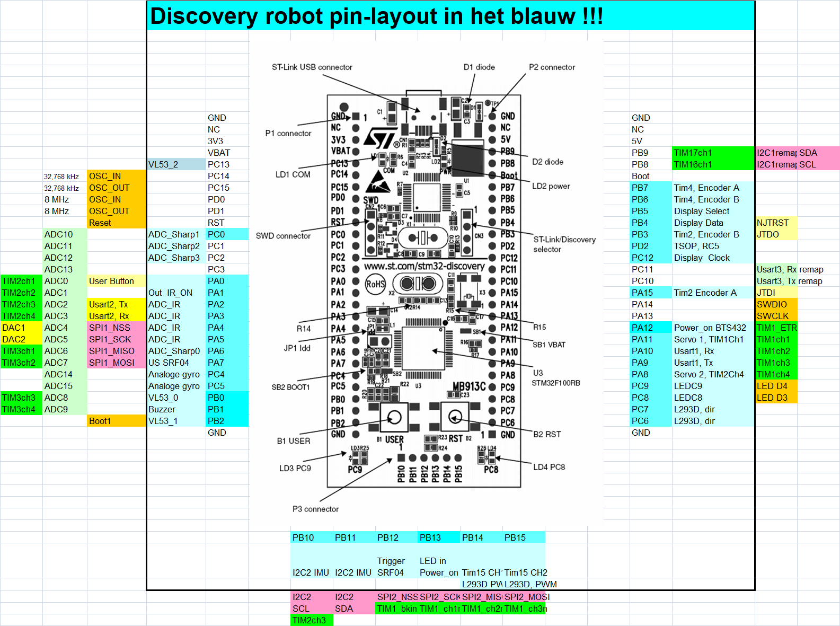This screenshot has height=626, width=840.
Task: Select the 'VL53_0' cell
Action: point(176,398)
